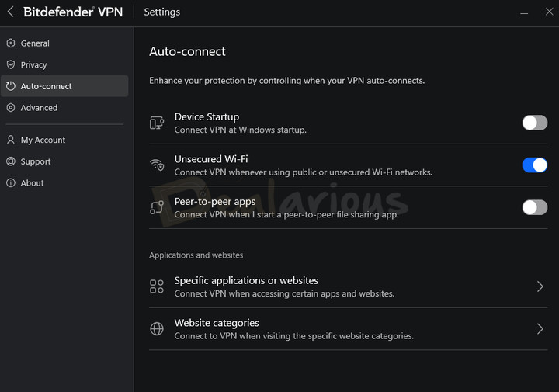
Task: Open the Support section
Action: coord(64,161)
